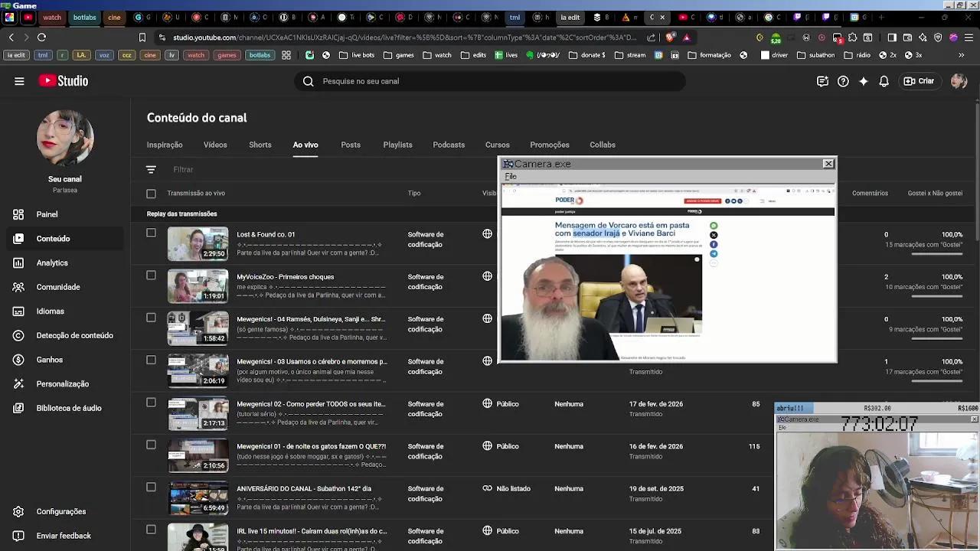Check the box for Mewgenics! 01 row
Viewport: 980px width, 551px height.
point(151,445)
